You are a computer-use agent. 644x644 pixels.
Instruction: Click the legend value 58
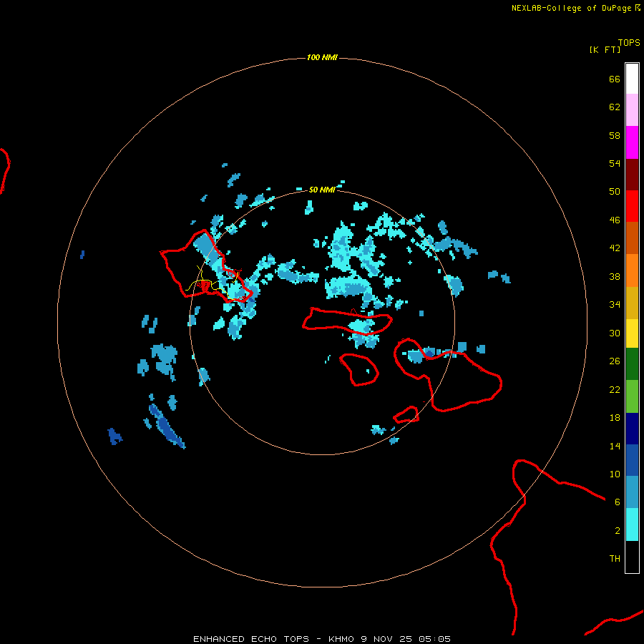tap(615, 135)
